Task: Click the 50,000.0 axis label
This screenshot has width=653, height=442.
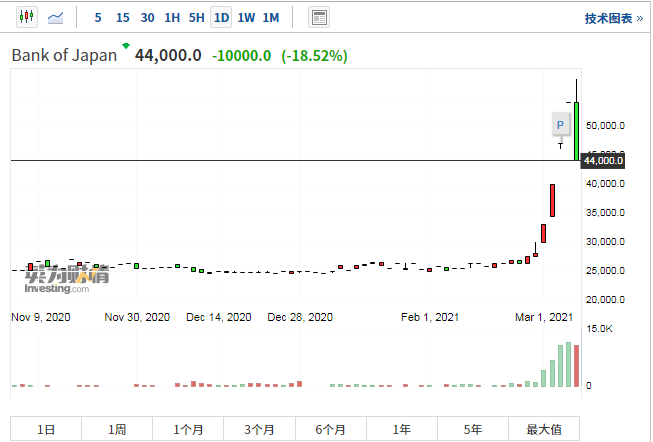Action: [605, 126]
